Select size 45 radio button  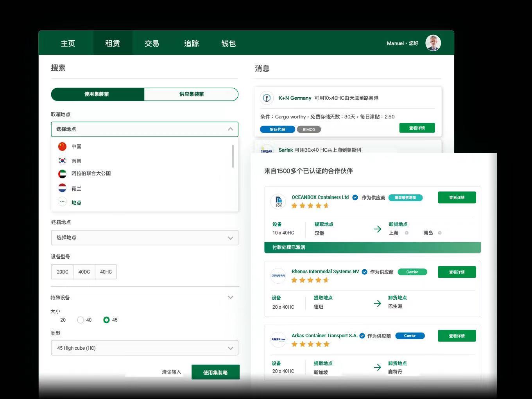[x=106, y=320]
